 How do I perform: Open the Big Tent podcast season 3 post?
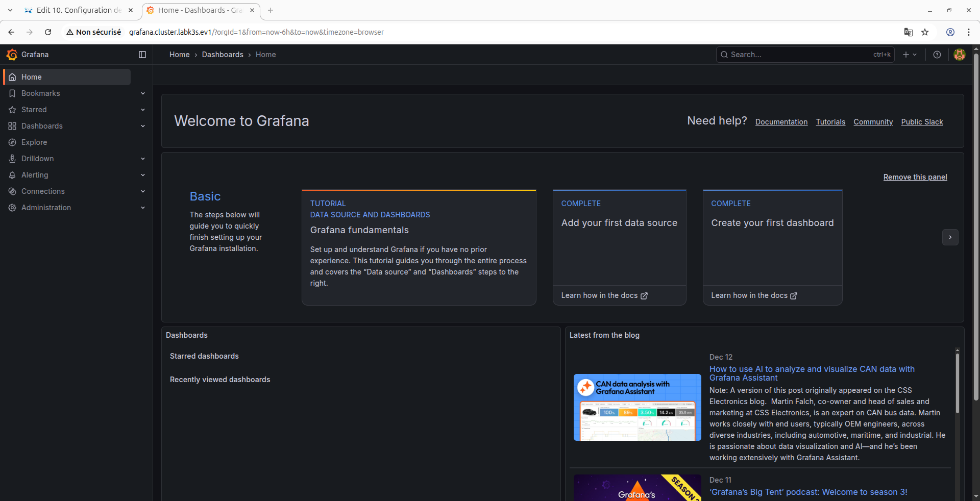pos(808,492)
